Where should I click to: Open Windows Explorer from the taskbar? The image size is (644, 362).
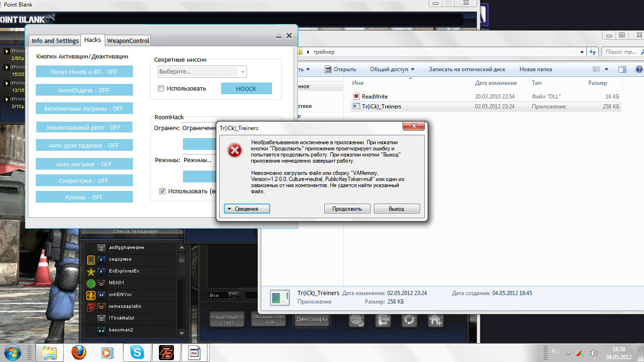pos(50,352)
